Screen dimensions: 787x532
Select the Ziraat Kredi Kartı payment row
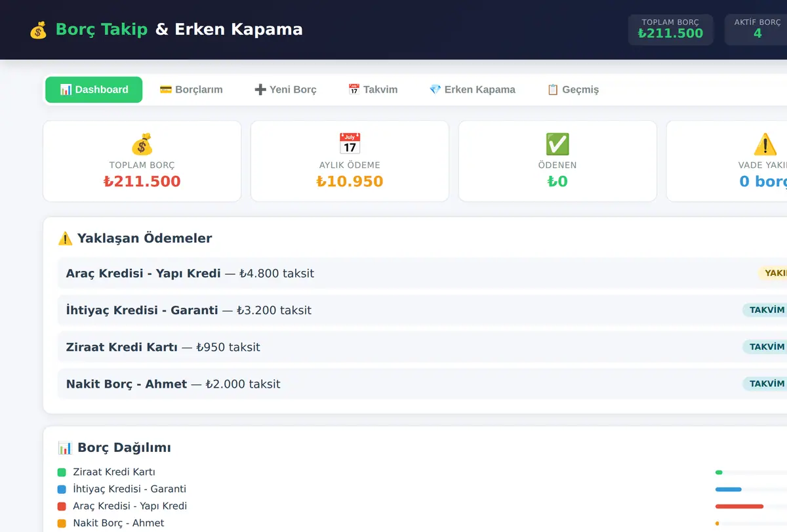[x=422, y=347]
